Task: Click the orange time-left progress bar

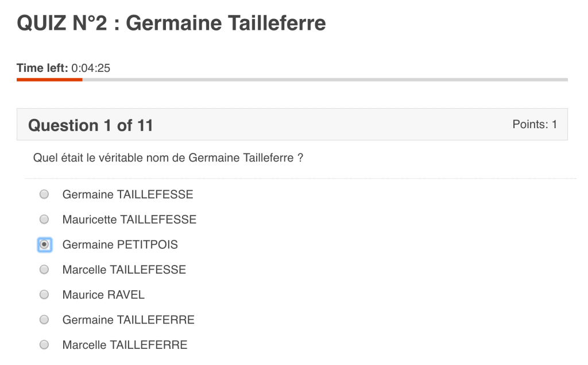Action: pos(49,79)
